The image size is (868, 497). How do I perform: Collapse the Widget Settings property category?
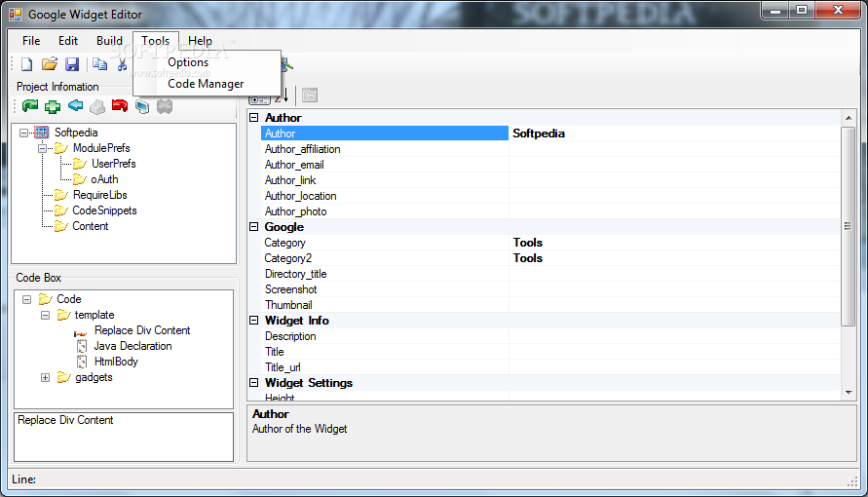253,383
